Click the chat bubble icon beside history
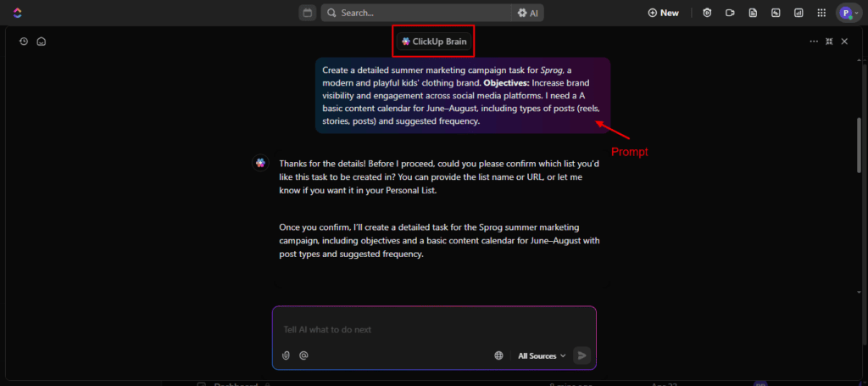This screenshot has width=868, height=386. (x=41, y=41)
